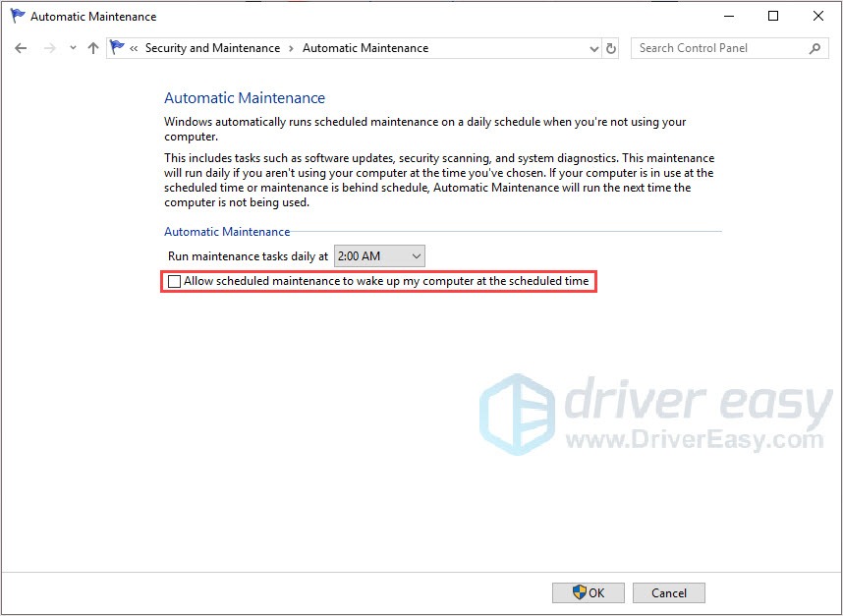843x616 pixels.
Task: Click the title bar flag icon
Action: click(x=18, y=16)
